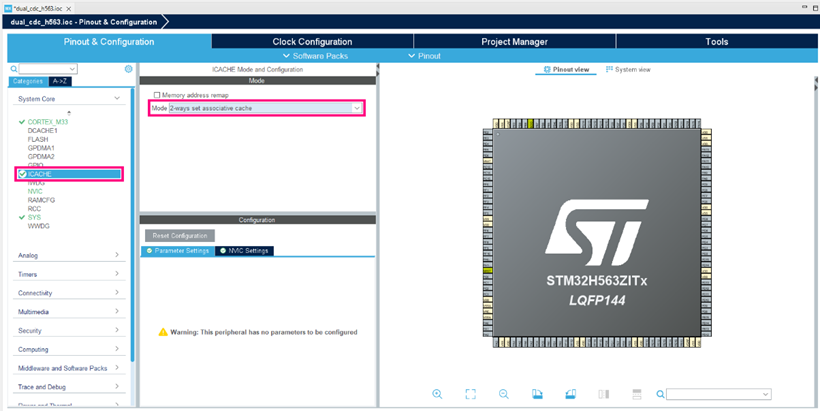Image resolution: width=820 pixels, height=411 pixels.
Task: Open the category settings gear icon
Action: 129,68
